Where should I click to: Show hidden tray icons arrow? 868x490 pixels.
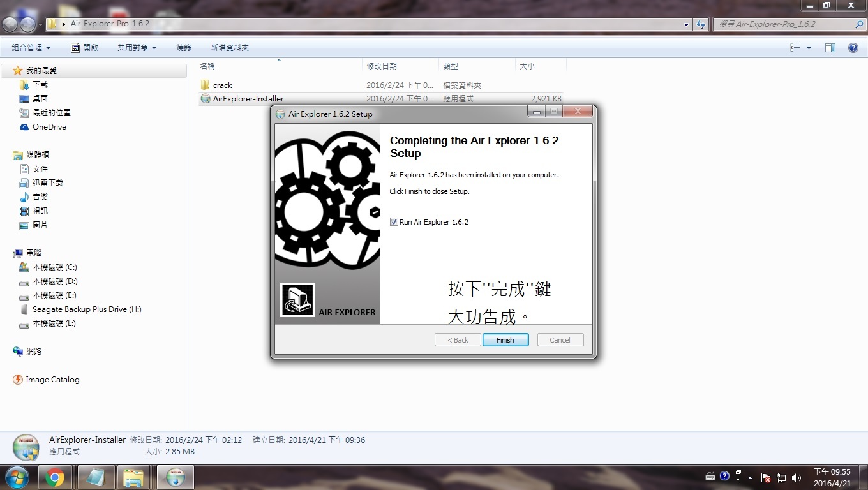click(750, 477)
